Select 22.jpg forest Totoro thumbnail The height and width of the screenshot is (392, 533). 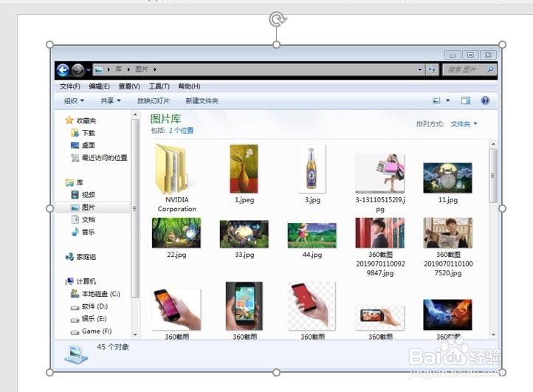[x=176, y=233]
